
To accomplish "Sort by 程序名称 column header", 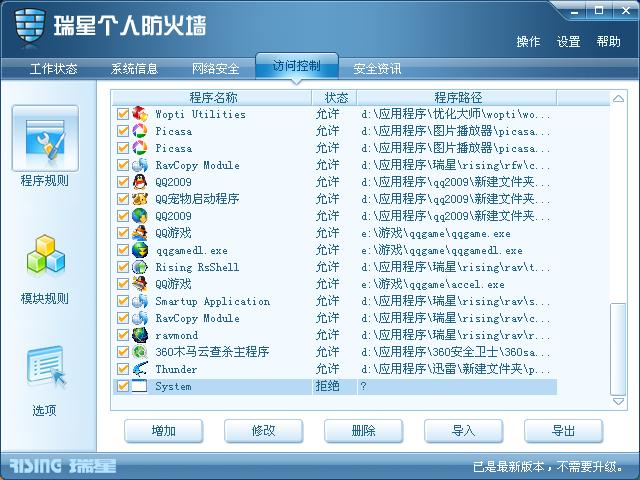I will point(213,98).
